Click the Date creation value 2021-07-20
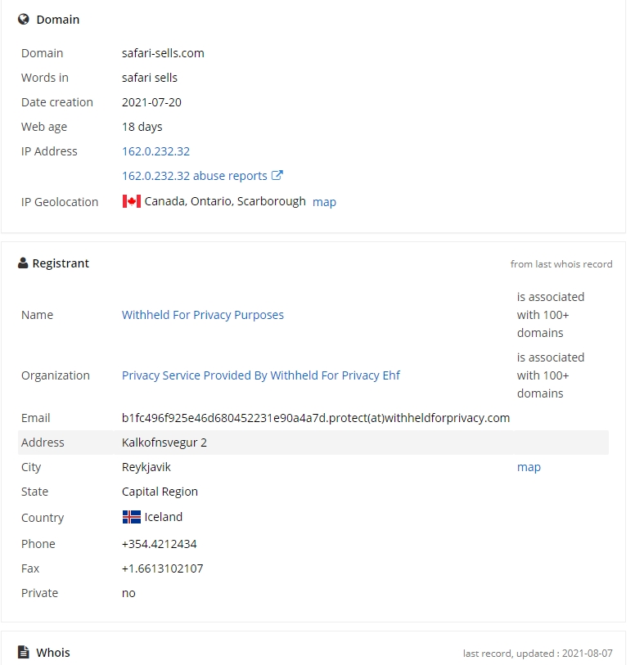Viewport: 644px width, 665px height. (x=151, y=102)
